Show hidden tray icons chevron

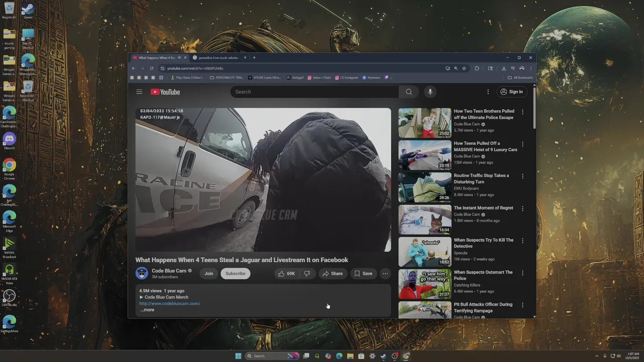(x=597, y=356)
